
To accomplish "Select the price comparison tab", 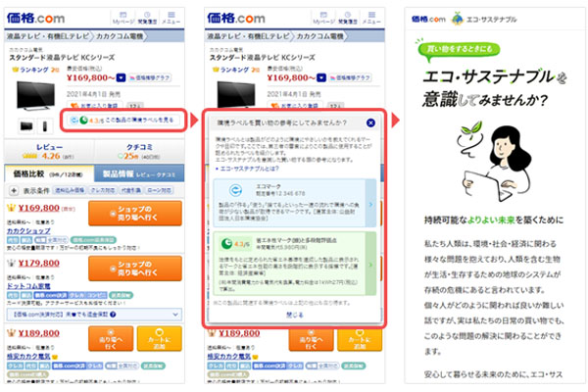I will click(49, 174).
